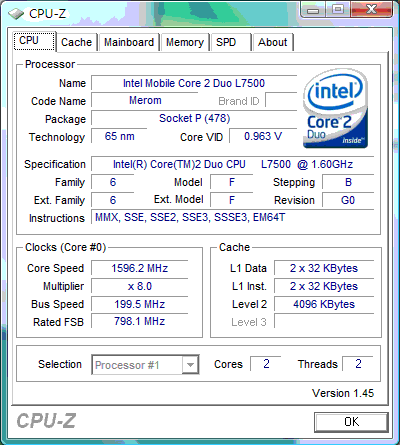
Task: Click the L1 Data value '2 x 32 KBytes'
Action: [324, 268]
